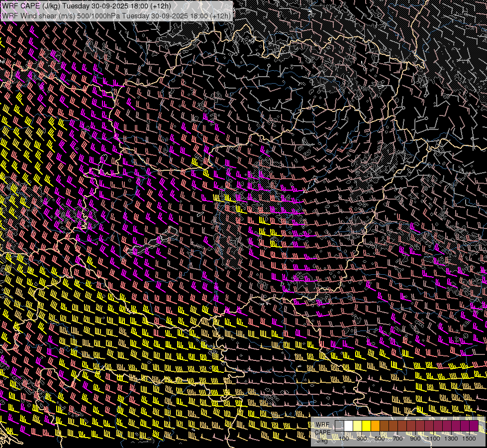Click the leftmost empty legend box
The height and width of the screenshot is (448, 487).
339,426
